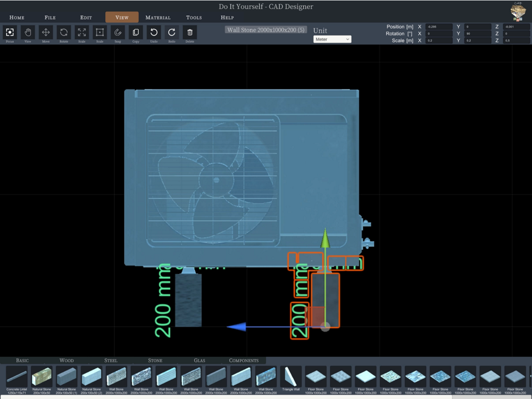This screenshot has height=399, width=532.
Task: Select the Concrete Lintel 1250x115x71 thumbnail
Action: click(16, 377)
